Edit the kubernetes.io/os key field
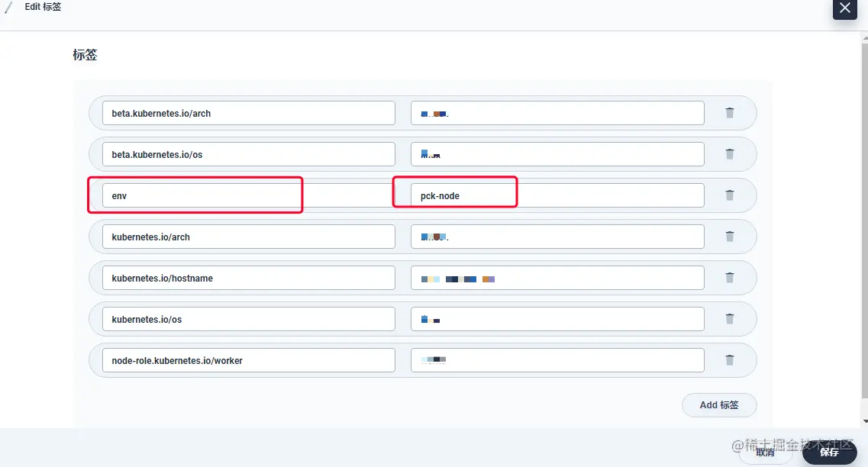868x467 pixels. (249, 319)
